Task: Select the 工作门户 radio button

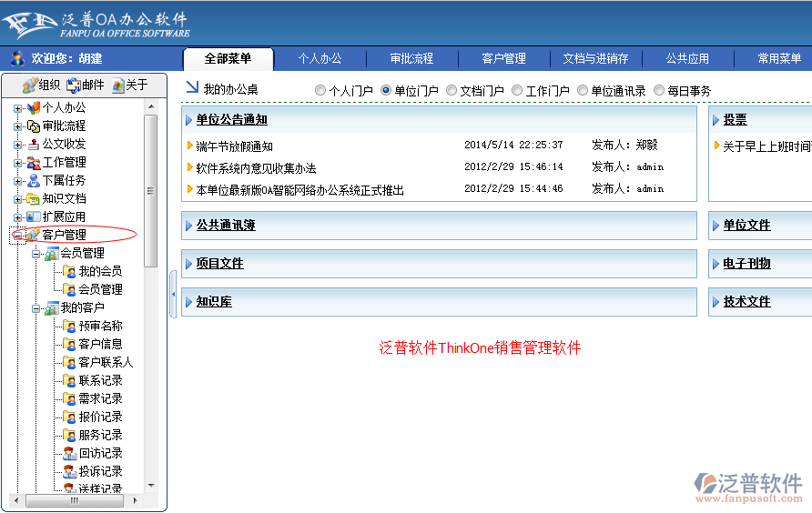Action: pos(517,91)
